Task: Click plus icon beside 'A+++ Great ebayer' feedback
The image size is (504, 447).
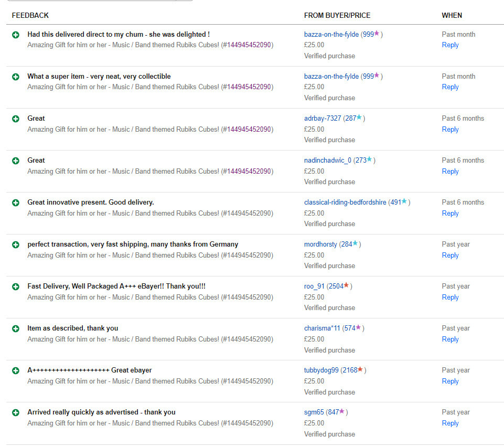Action: click(16, 370)
